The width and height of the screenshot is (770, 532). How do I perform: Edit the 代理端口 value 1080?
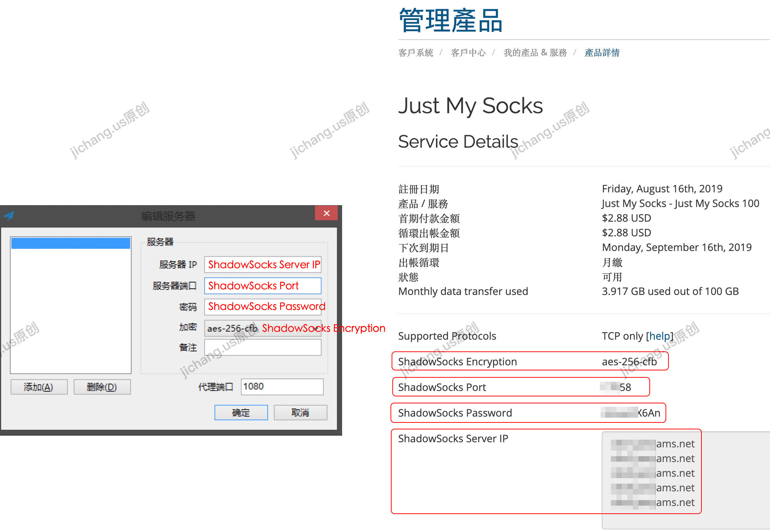[x=282, y=386]
